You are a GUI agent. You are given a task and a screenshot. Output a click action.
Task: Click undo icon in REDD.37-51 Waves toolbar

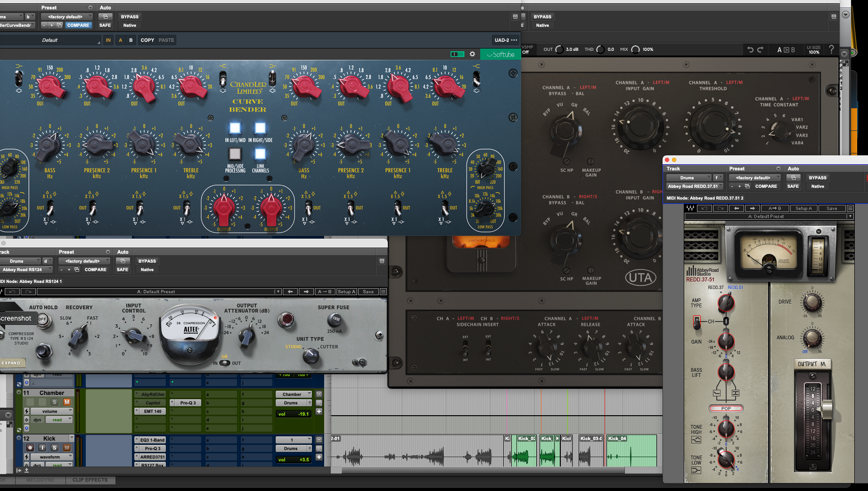[x=704, y=208]
